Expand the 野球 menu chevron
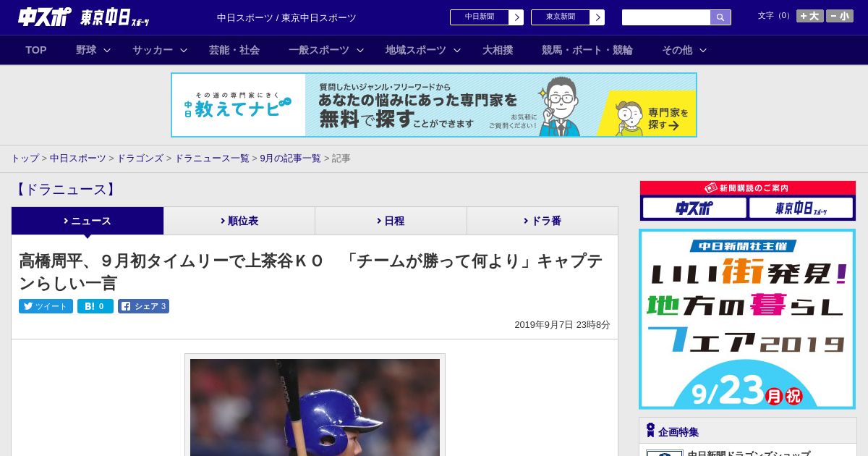 [107, 50]
